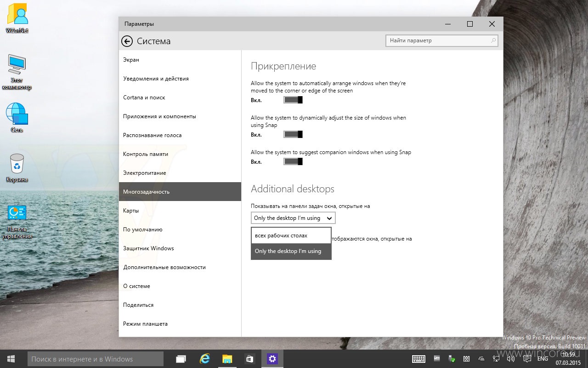Open the Store app on the taskbar
Image resolution: width=588 pixels, height=368 pixels.
[x=249, y=359]
